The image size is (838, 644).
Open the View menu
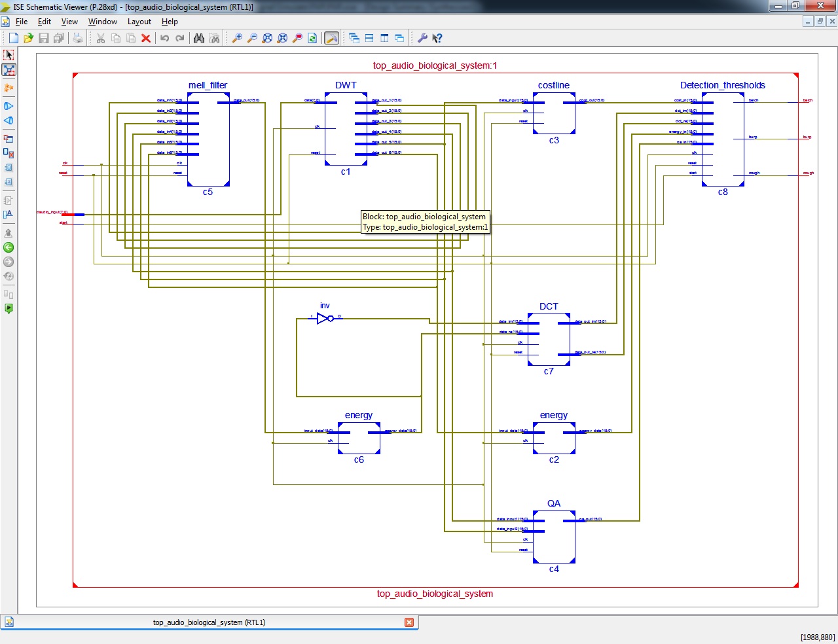click(69, 22)
